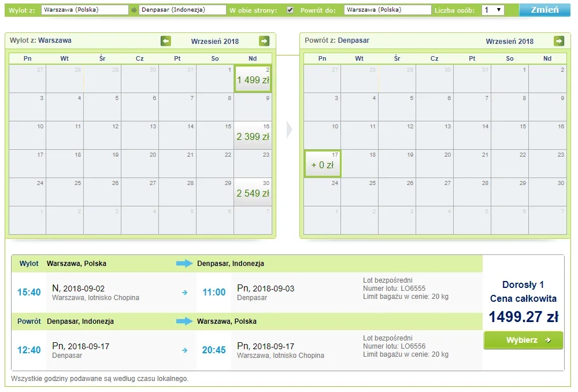Choose departure on 30th for 2 549 zł
Image resolution: width=578 pixels, height=392 pixels.
click(253, 192)
